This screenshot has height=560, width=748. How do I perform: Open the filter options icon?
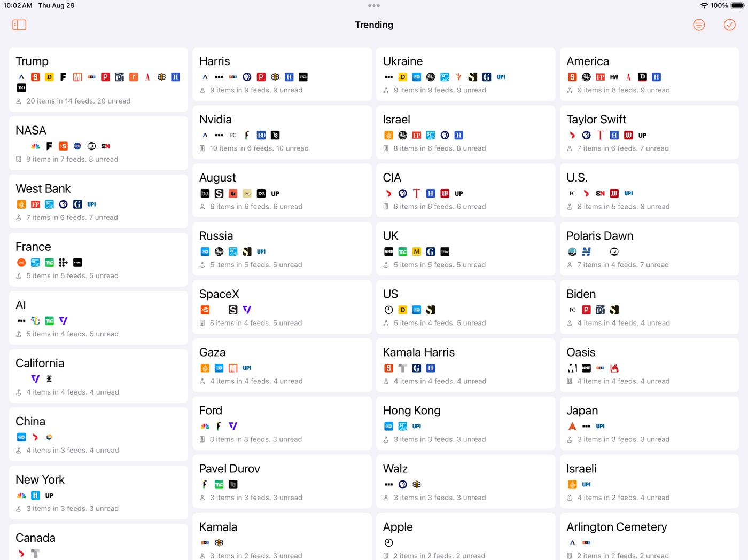click(x=699, y=25)
